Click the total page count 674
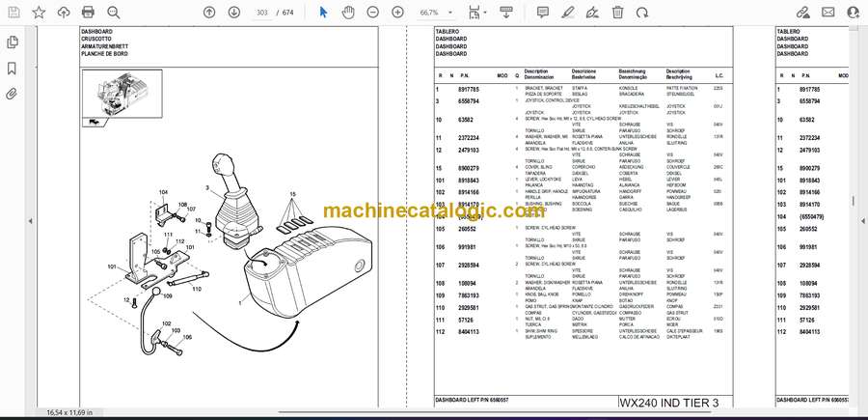The width and height of the screenshot is (868, 420). pyautogui.click(x=287, y=13)
